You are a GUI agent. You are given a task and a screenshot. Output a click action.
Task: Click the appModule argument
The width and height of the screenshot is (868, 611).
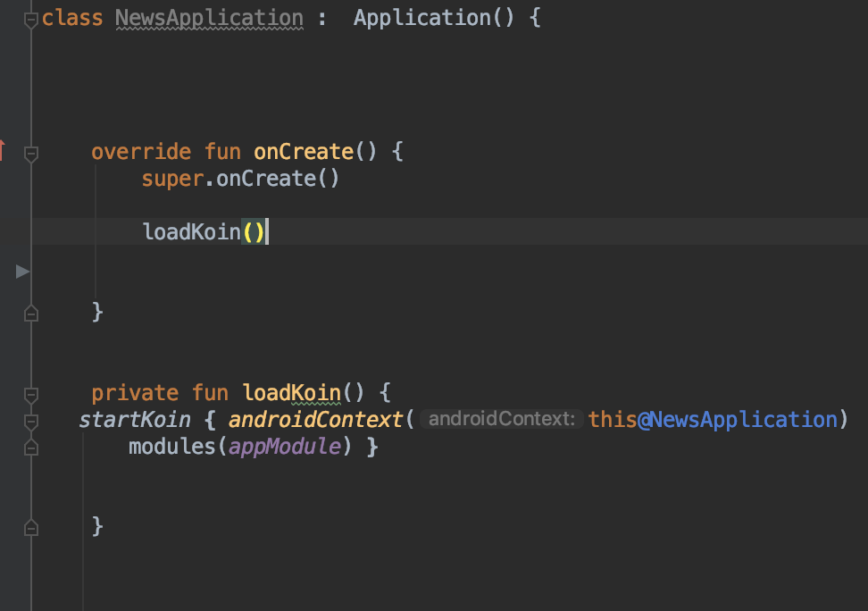(285, 446)
